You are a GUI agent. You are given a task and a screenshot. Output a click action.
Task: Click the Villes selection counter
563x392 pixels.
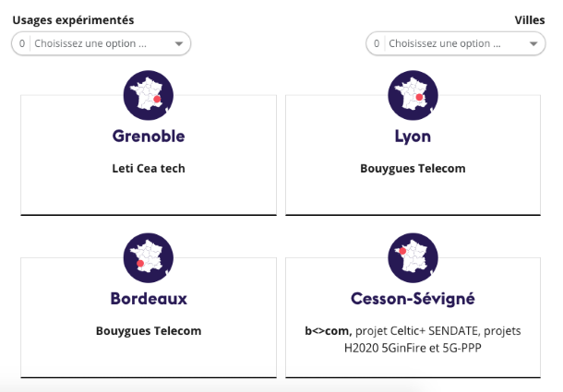click(377, 43)
